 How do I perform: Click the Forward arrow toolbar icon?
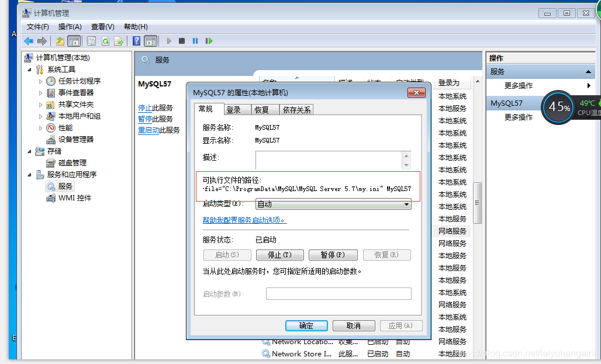click(x=42, y=41)
